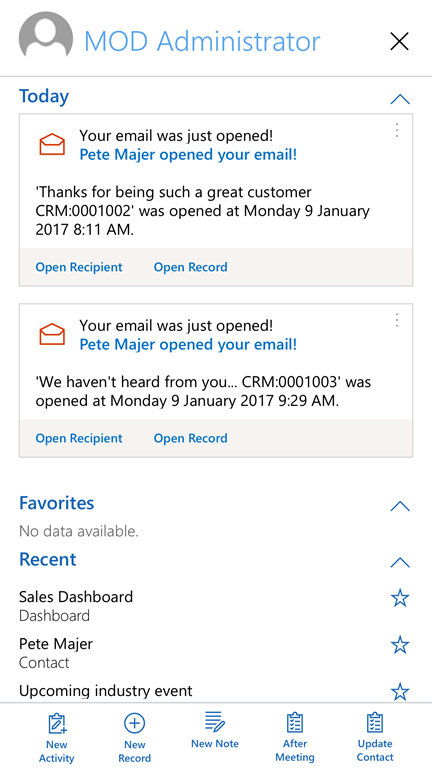Open more options on second email card
This screenshot has height=768, width=432.
pyautogui.click(x=397, y=320)
